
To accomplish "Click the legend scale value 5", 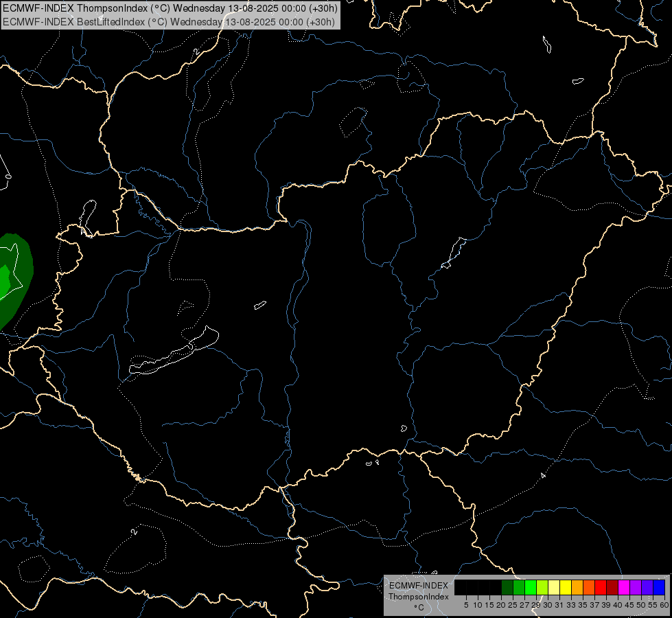I will (466, 605).
